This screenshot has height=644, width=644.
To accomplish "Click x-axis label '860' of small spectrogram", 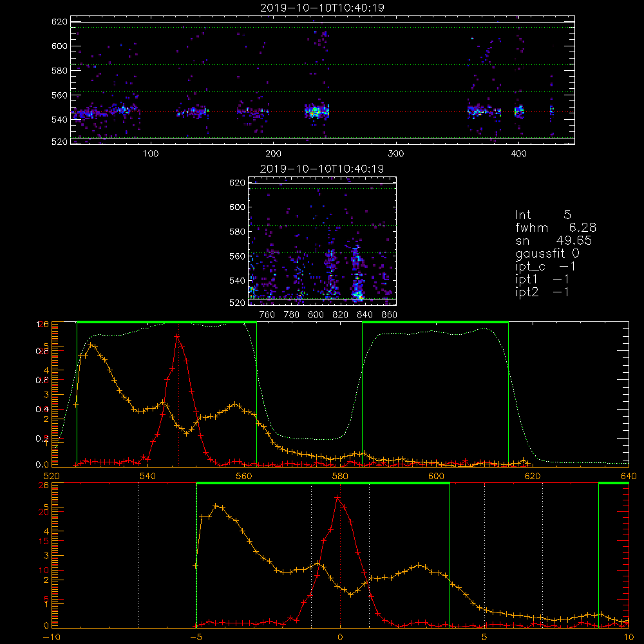I will tap(390, 315).
